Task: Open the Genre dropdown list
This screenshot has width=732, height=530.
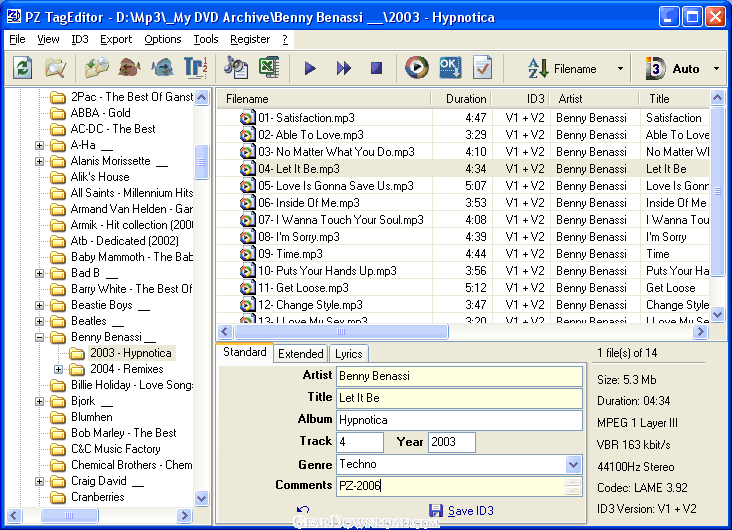Action: coord(573,465)
